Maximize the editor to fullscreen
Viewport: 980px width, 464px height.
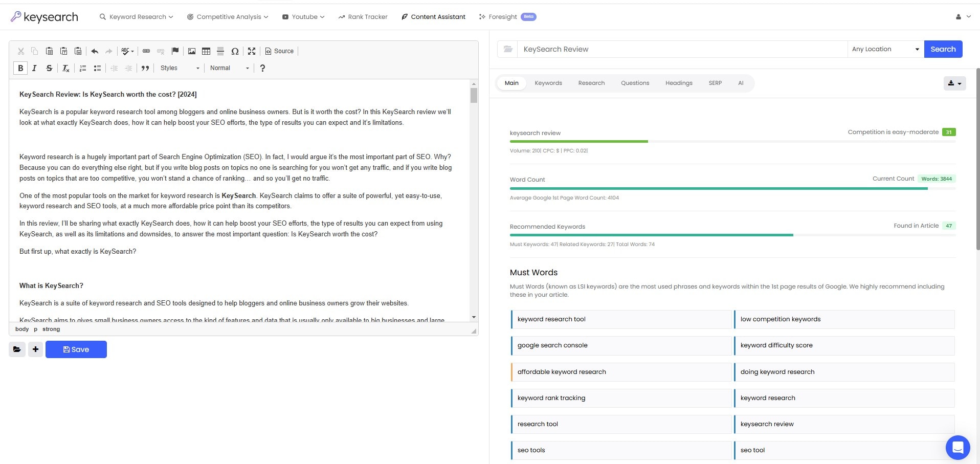[x=251, y=51]
